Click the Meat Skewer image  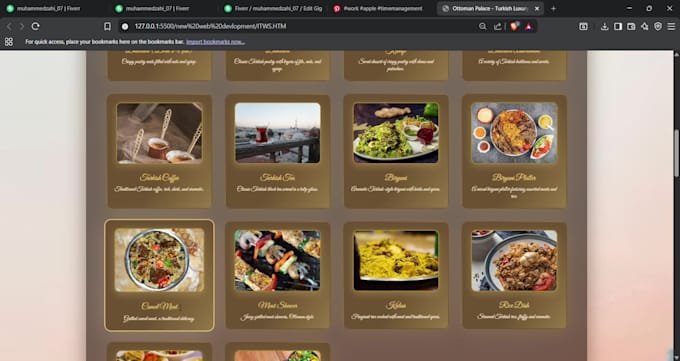coord(278,260)
